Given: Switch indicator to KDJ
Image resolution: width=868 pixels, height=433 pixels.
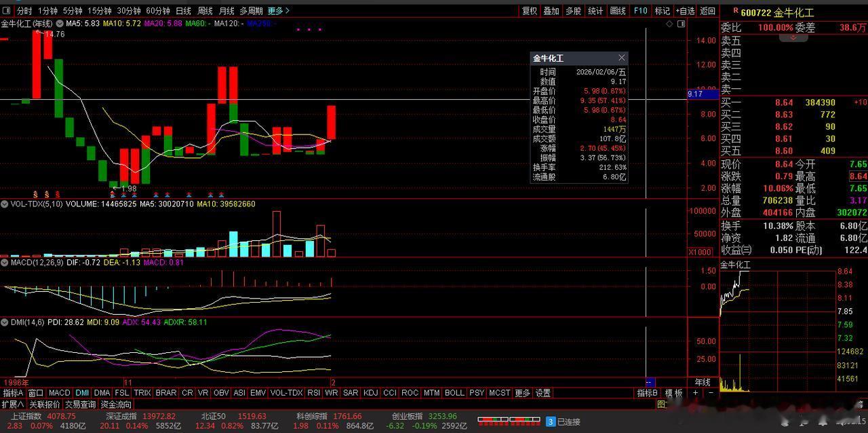Looking at the screenshot, I should pos(370,393).
